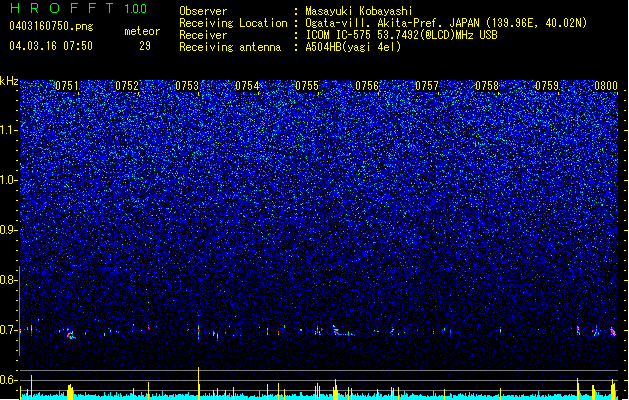Screen dimensions: 629x400
Task: Click the 0759 time marker
Action: pos(547,86)
